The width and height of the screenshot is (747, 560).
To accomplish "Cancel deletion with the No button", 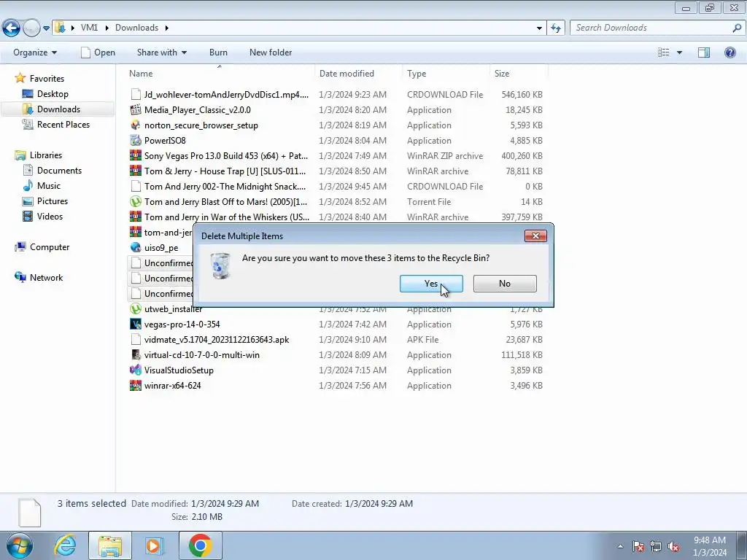I will tap(505, 284).
